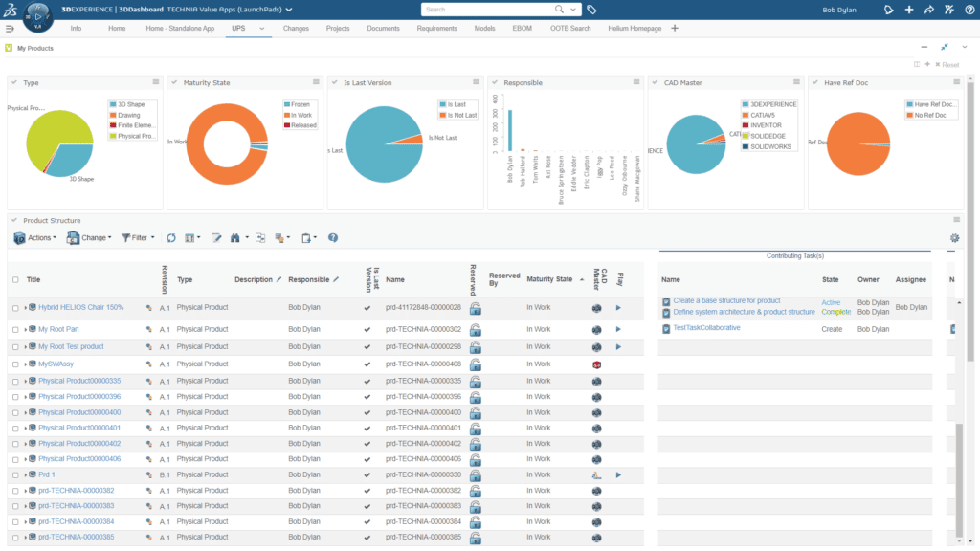Open the Maturity State chart menu icon

click(x=316, y=82)
